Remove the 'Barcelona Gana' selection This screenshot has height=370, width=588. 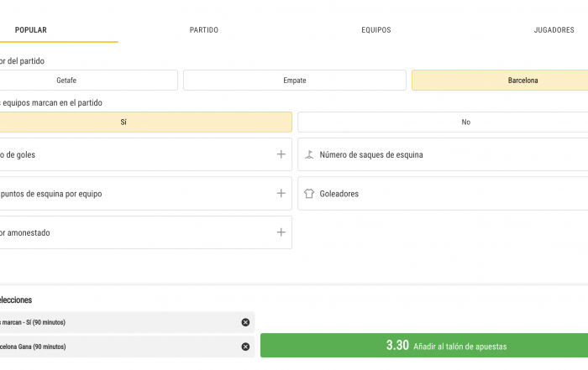click(x=245, y=347)
